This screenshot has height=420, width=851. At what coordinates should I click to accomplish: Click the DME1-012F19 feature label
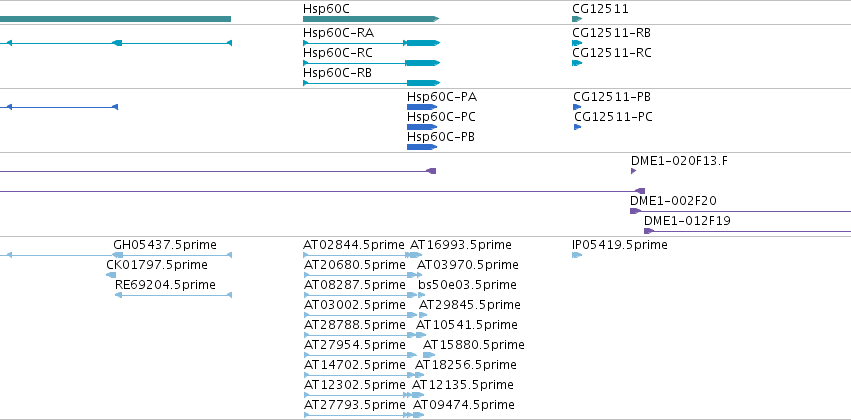[x=687, y=221]
